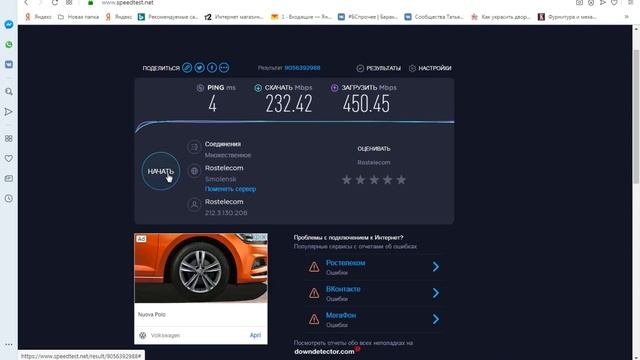This screenshot has height=360, width=640.
Task: Open Интернет магазин bookmark
Action: (x=234, y=17)
